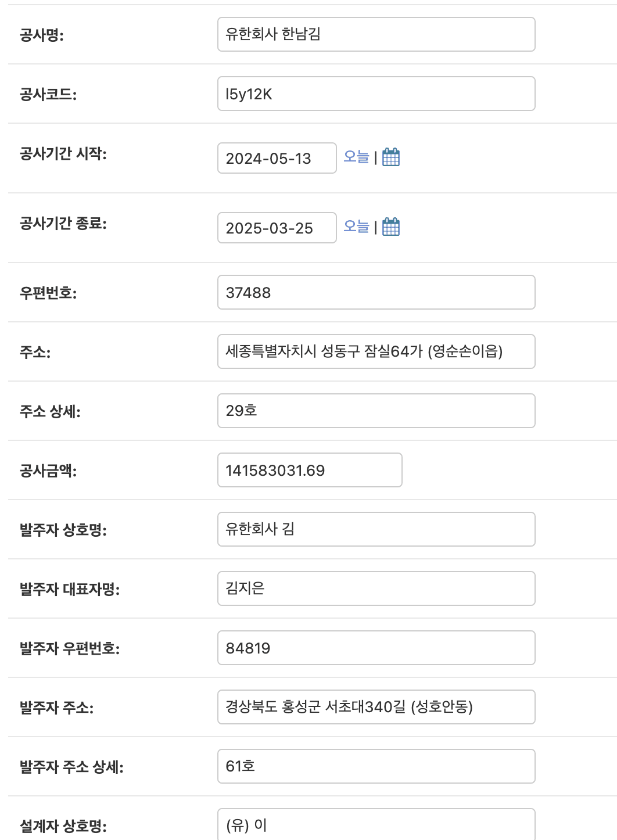Select the 발주자 우편번호 field
This screenshot has height=840, width=617.
pos(376,648)
